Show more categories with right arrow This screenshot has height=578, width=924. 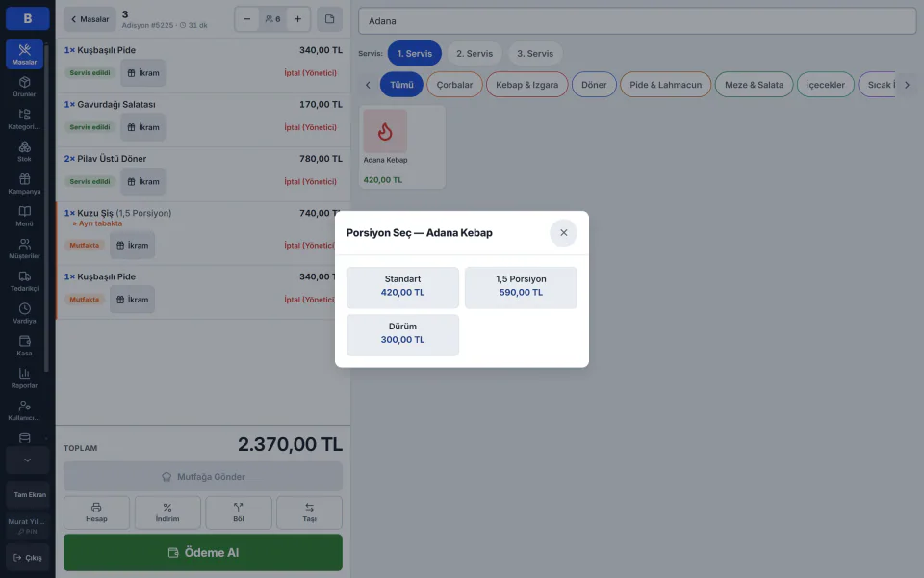point(907,85)
